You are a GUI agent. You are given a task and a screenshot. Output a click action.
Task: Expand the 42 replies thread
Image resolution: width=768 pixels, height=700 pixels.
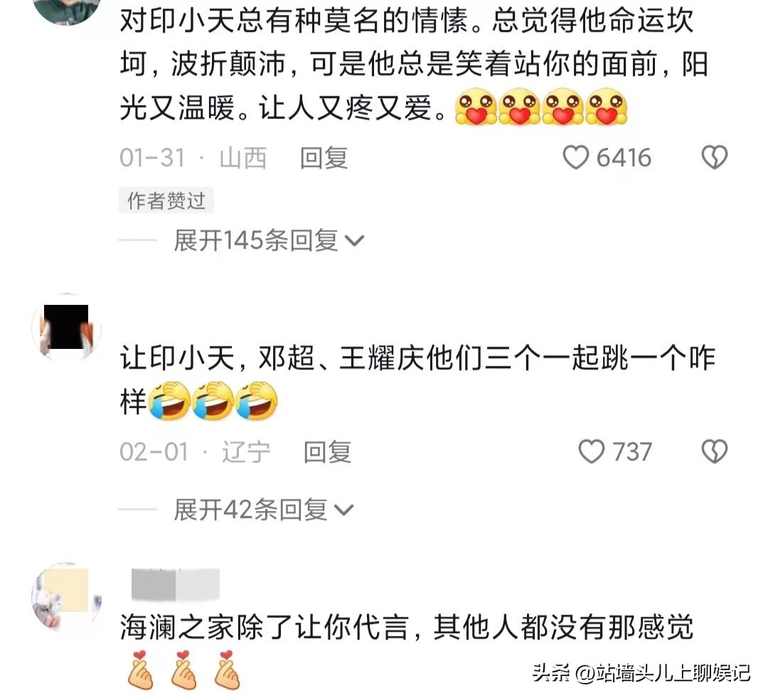tap(263, 510)
